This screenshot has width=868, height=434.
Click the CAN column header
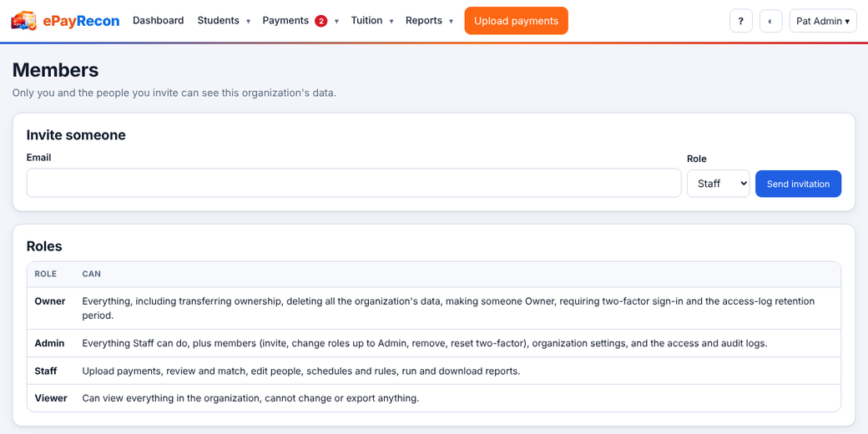[91, 274]
